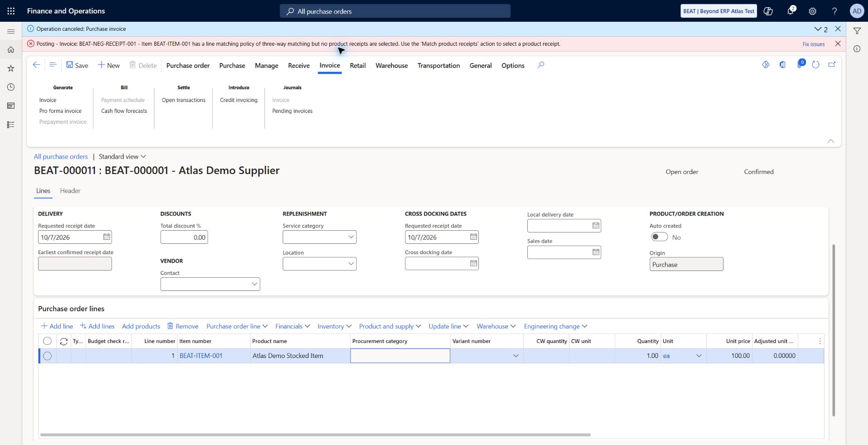
Task: Expand the Standard view selector
Action: pyautogui.click(x=122, y=156)
